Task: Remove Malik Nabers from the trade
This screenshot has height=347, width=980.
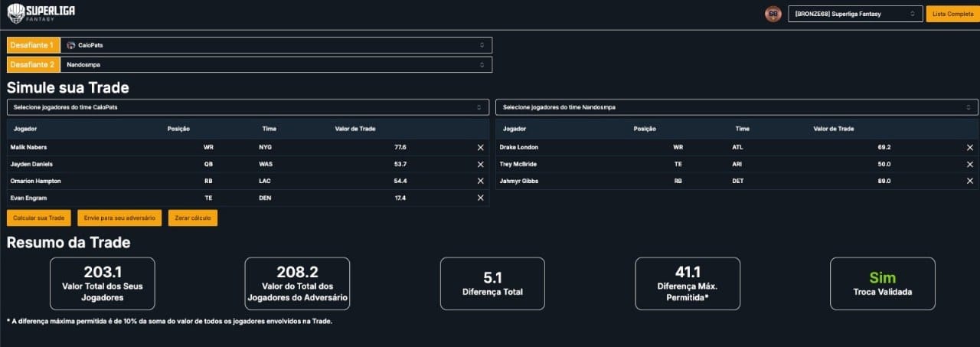Action: [x=480, y=147]
